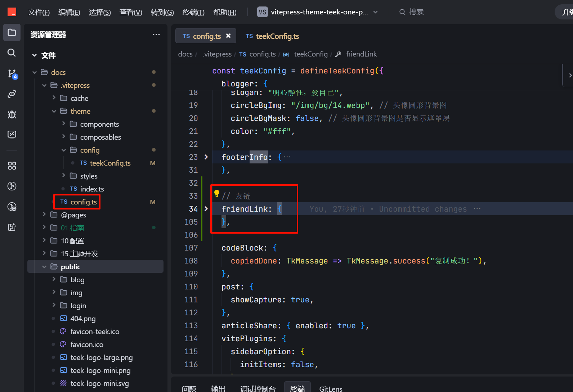This screenshot has height=392, width=573.
Task: Open the Explorer view in activity bar
Action: tap(12, 32)
